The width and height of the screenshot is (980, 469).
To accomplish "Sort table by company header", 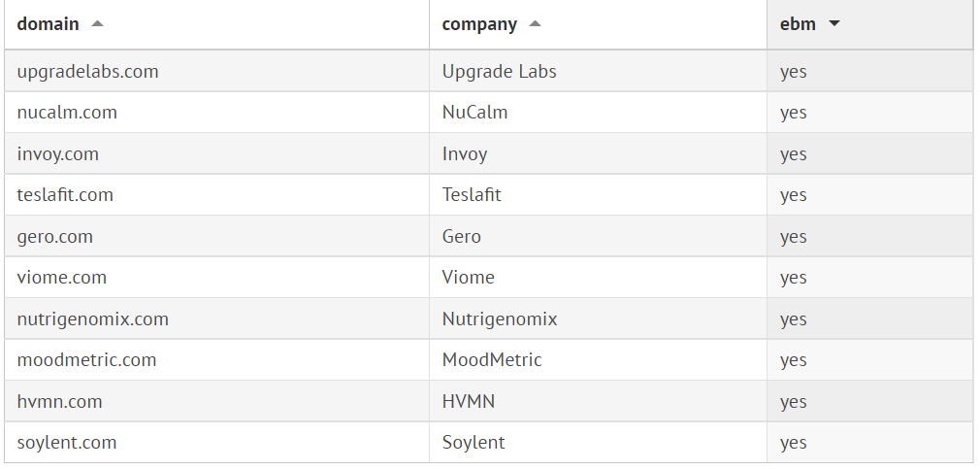I will [x=479, y=24].
